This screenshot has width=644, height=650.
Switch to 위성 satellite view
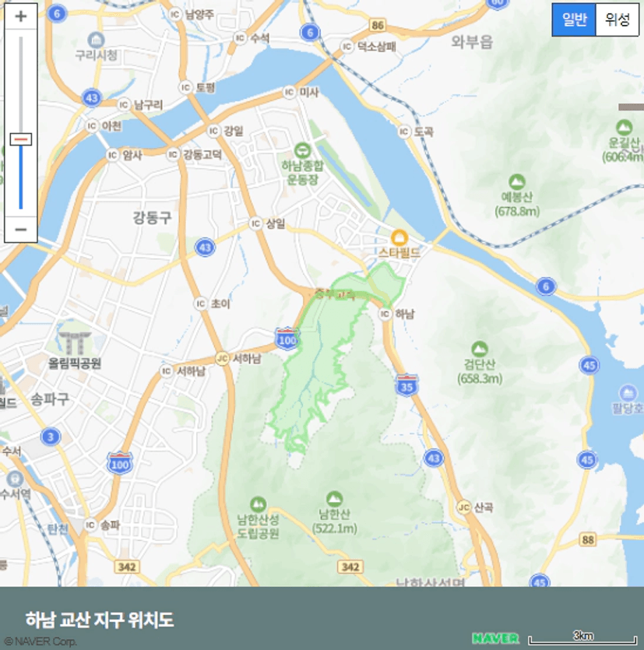pyautogui.click(x=617, y=19)
